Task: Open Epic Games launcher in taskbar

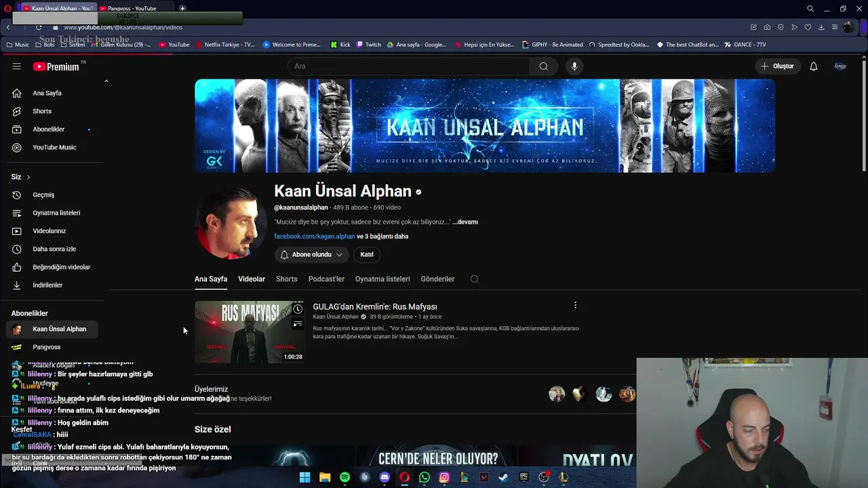Action: point(524,477)
